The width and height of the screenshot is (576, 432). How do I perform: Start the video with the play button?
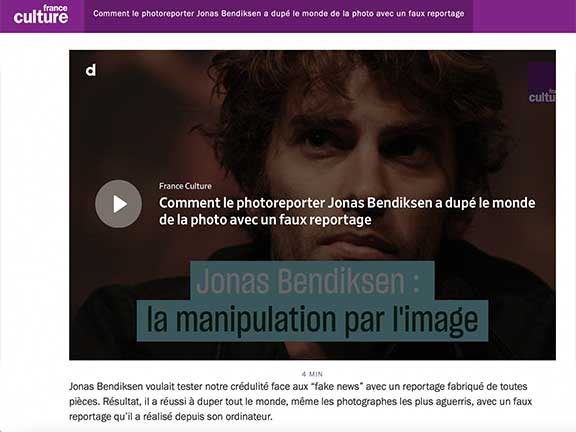(x=118, y=204)
